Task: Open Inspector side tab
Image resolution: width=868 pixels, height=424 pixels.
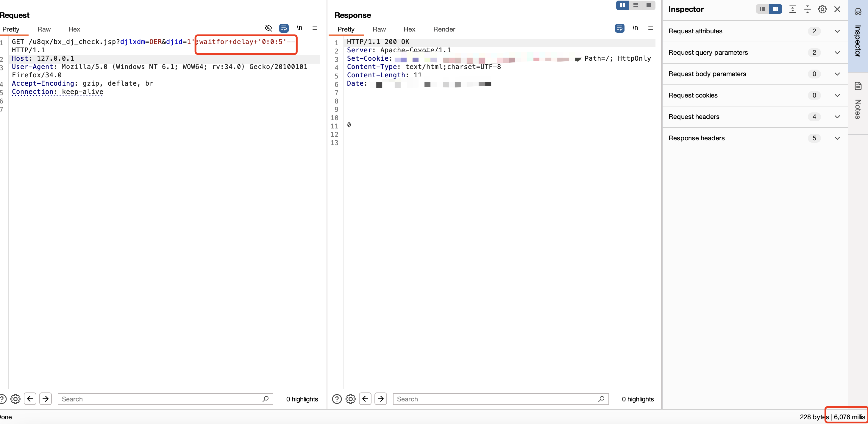Action: point(858,35)
